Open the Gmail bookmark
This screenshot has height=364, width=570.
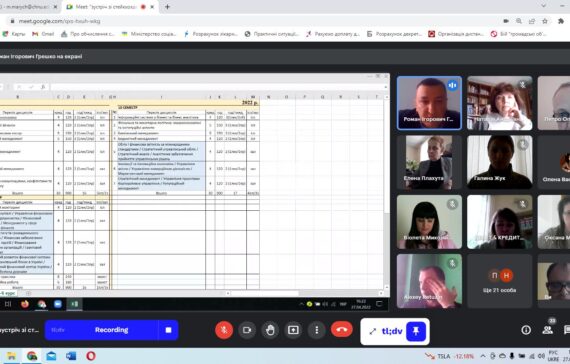[x=43, y=34]
